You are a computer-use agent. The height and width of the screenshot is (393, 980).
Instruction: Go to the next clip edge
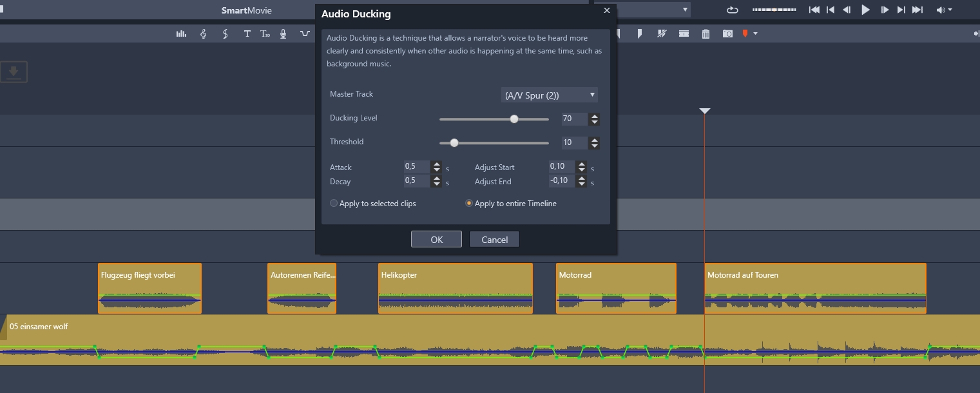(x=901, y=10)
